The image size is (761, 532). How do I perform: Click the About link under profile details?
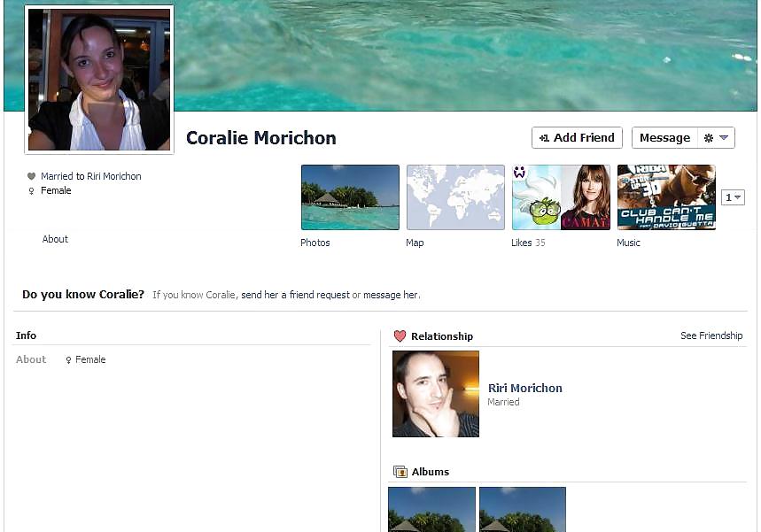click(x=55, y=239)
